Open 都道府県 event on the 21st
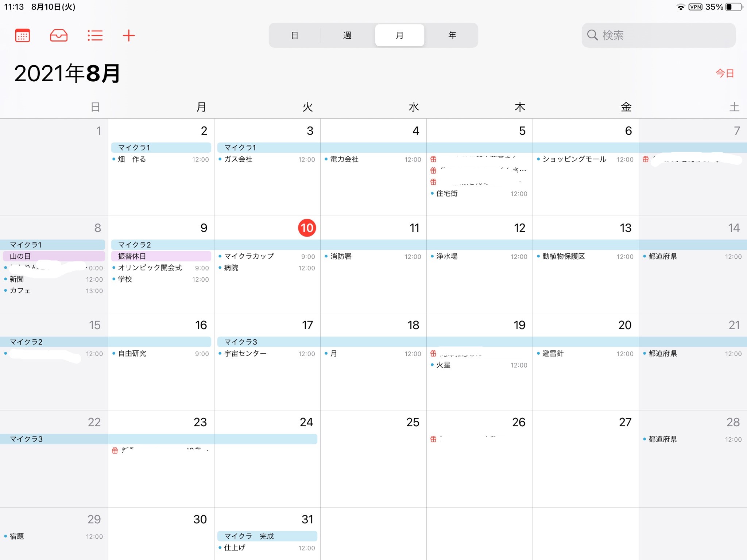 coord(693,353)
